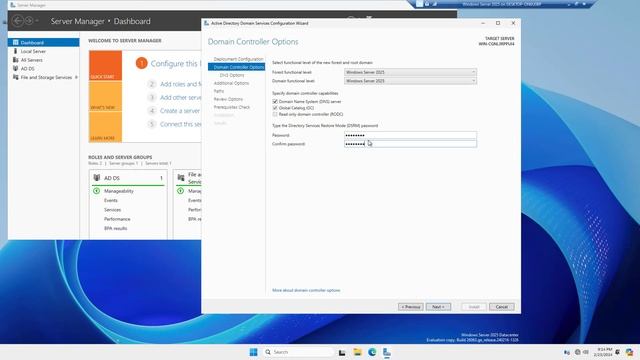640x360 pixels.
Task: Click the wizard title bar icon
Action: [x=207, y=23]
